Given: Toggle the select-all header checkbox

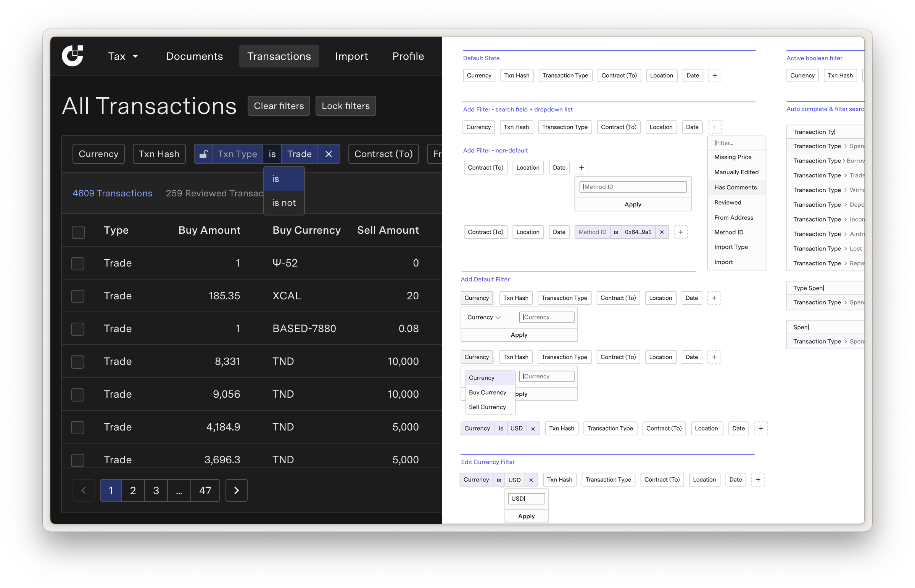Looking at the screenshot, I should coord(78,233).
